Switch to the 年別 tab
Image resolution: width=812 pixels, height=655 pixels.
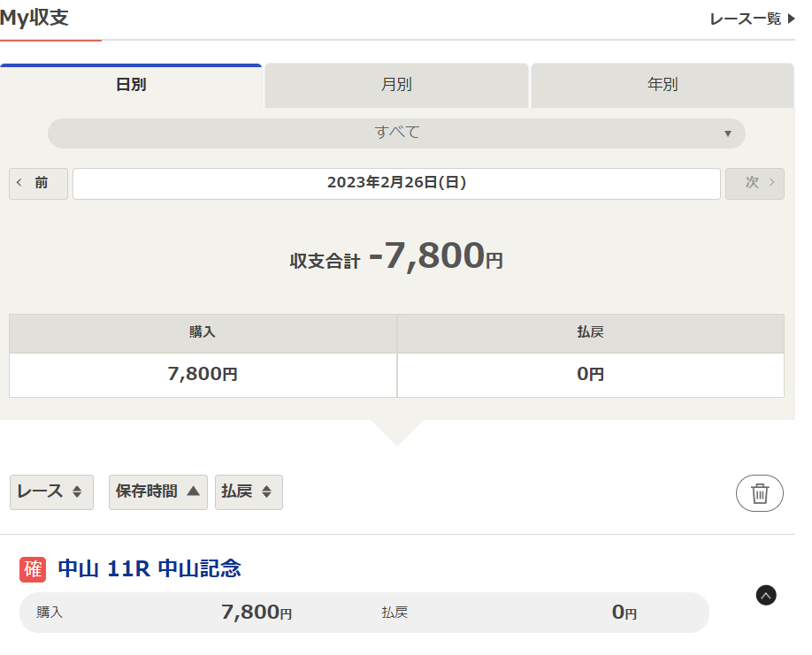tap(662, 85)
